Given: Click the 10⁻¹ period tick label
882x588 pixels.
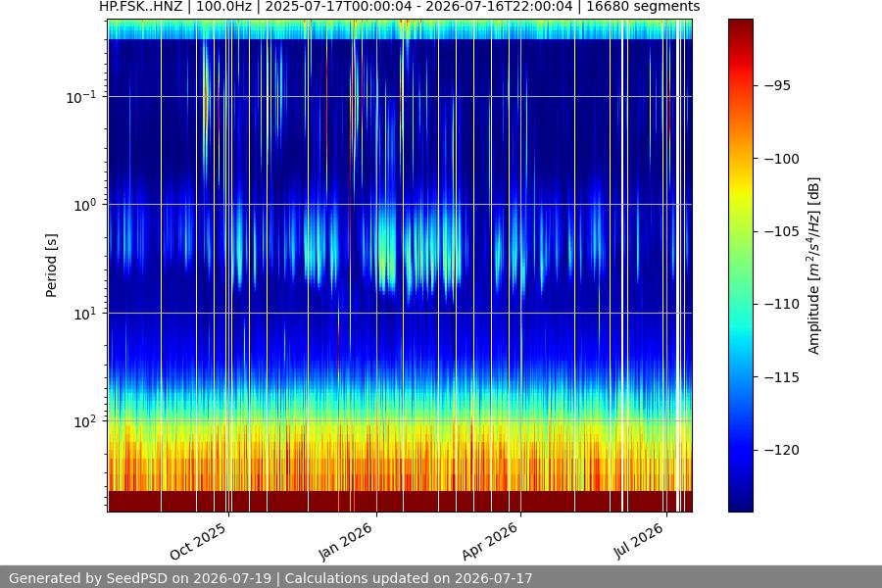Looking at the screenshot, I should point(80,97).
